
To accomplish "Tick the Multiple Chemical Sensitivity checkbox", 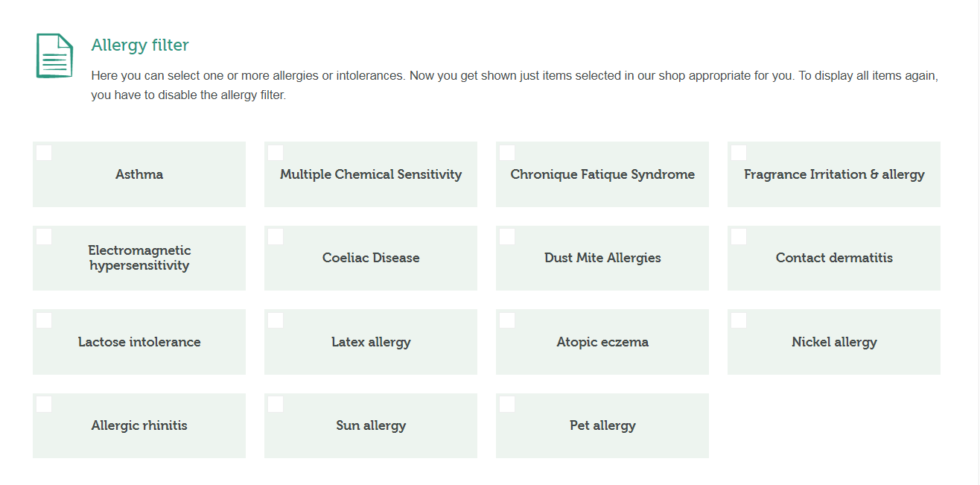I will (x=276, y=153).
